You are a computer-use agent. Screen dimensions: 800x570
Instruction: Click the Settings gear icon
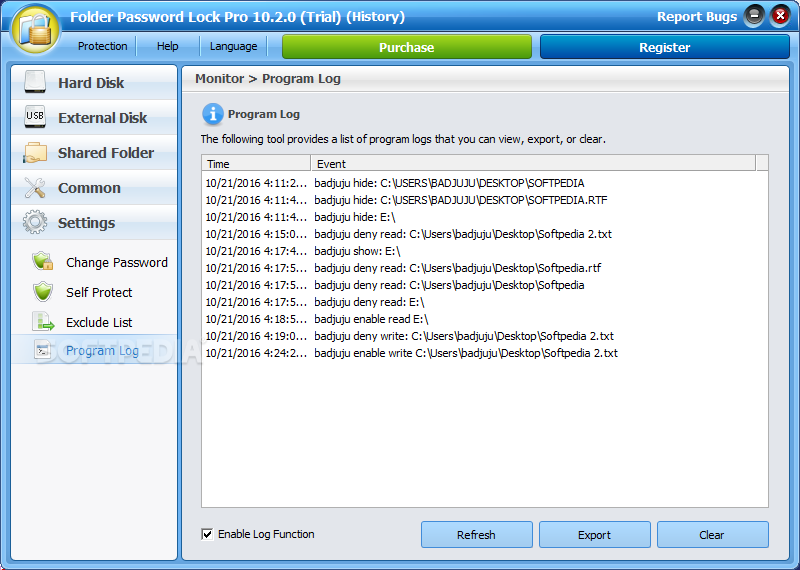point(35,222)
